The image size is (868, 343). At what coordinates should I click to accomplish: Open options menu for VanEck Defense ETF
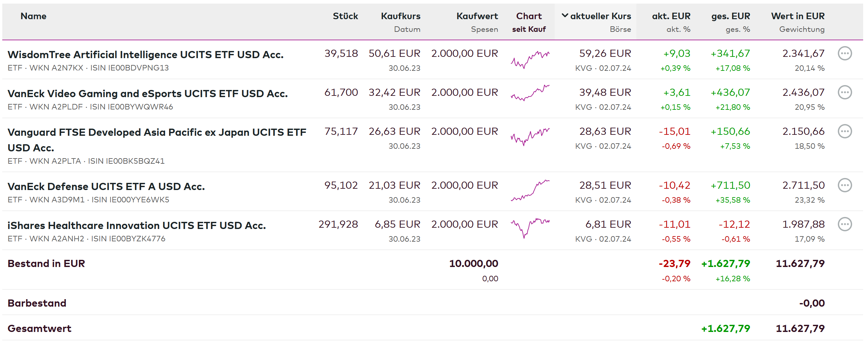[844, 185]
